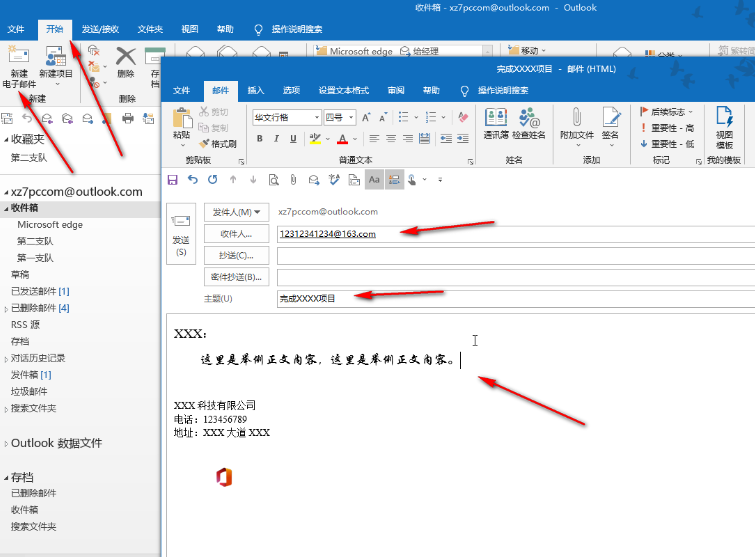Increase font size with larger A icon

366,117
